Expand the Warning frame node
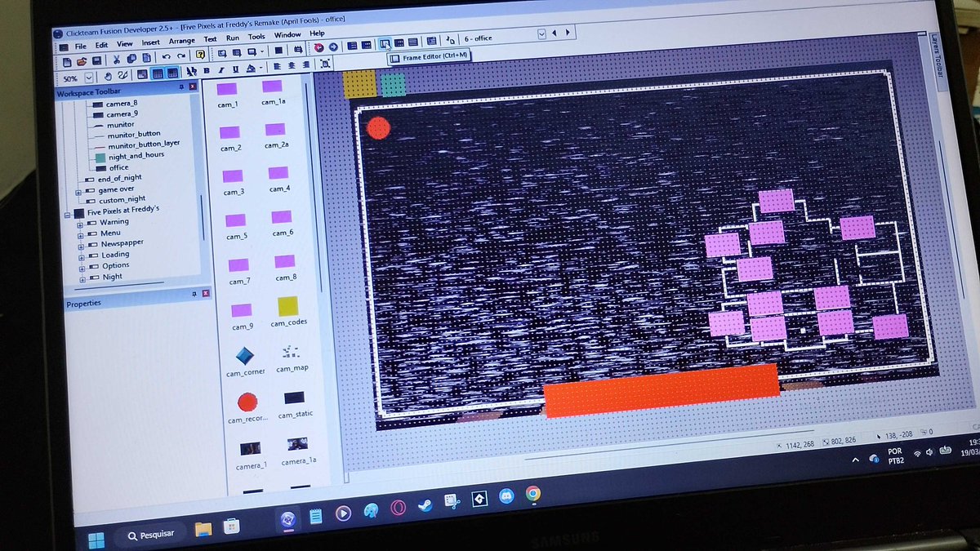 click(81, 224)
